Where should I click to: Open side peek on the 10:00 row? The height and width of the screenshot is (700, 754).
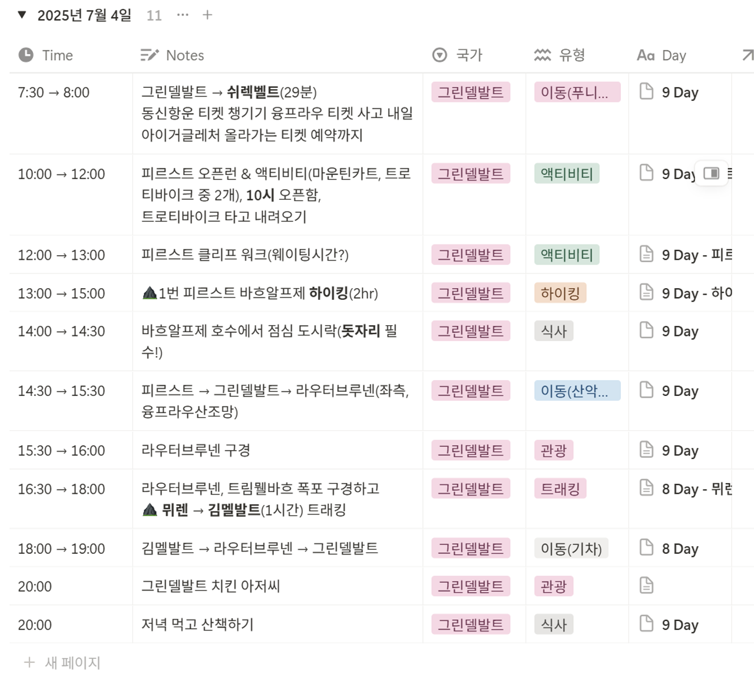click(711, 173)
